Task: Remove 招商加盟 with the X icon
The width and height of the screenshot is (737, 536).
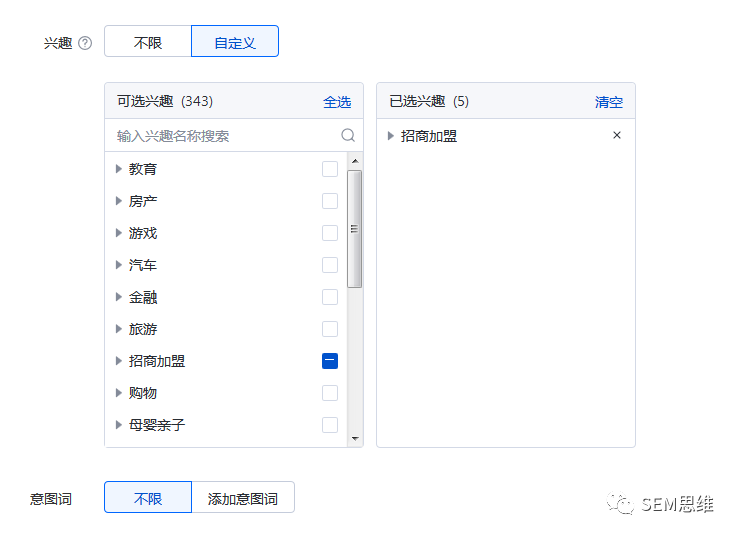Action: pos(617,135)
